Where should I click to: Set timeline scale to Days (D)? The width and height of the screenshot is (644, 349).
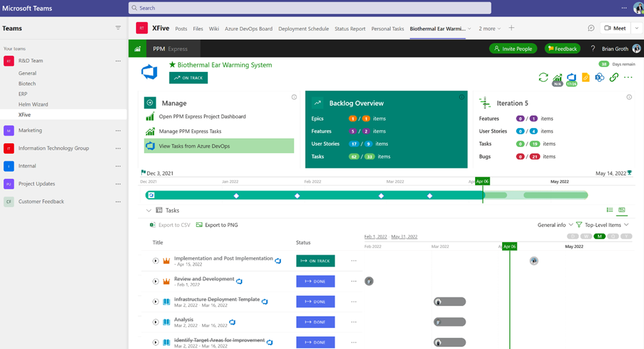pyautogui.click(x=573, y=236)
